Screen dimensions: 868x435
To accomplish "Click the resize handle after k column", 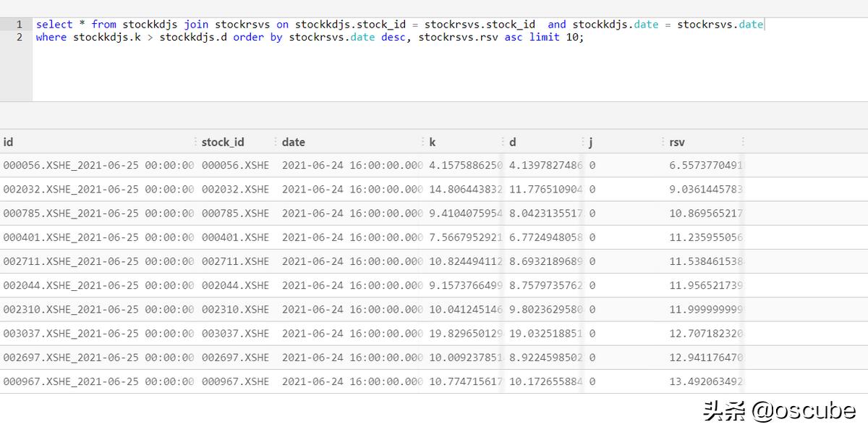I will click(503, 142).
